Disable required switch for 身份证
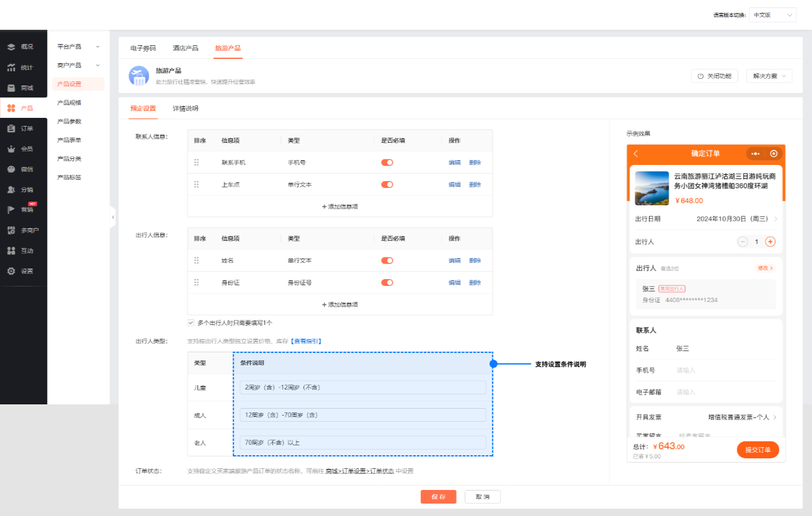 (x=387, y=283)
